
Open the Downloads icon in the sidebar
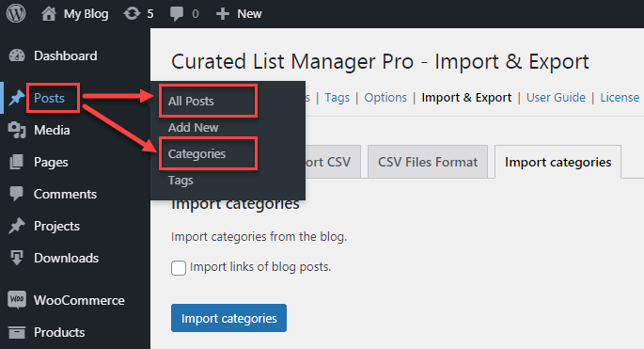[17, 258]
